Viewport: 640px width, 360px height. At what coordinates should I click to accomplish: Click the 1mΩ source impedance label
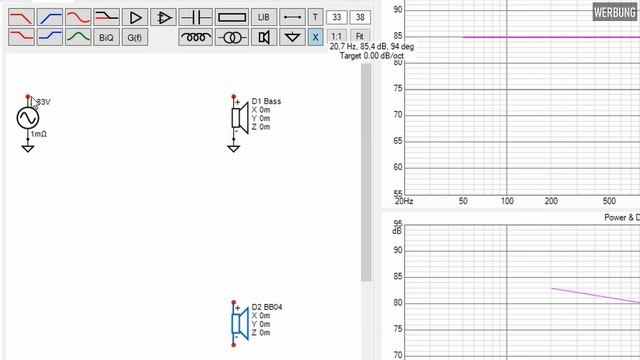tap(38, 134)
